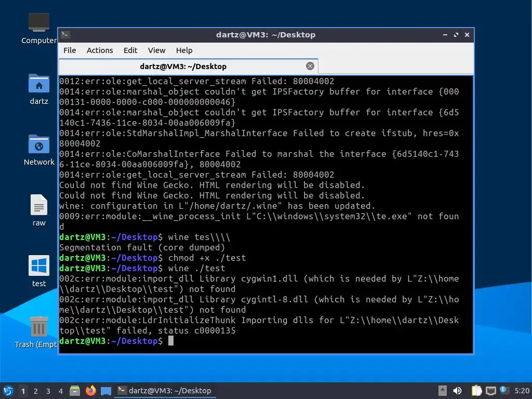532x399 pixels.
Task: Click the show desktop panel icon
Action: click(106, 391)
